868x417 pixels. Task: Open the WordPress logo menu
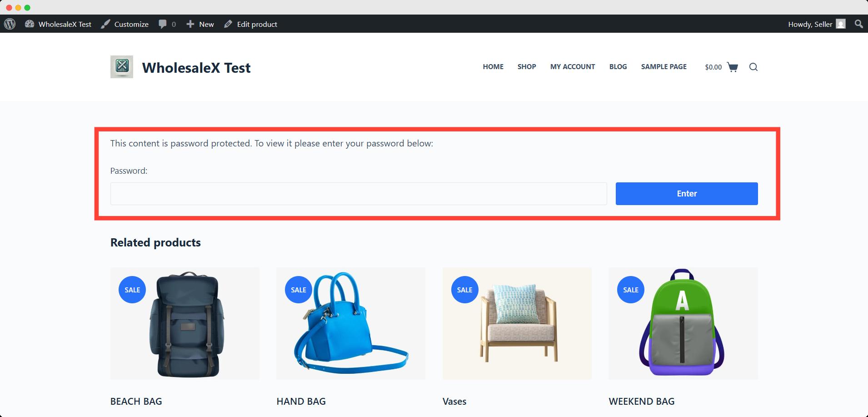tap(10, 24)
